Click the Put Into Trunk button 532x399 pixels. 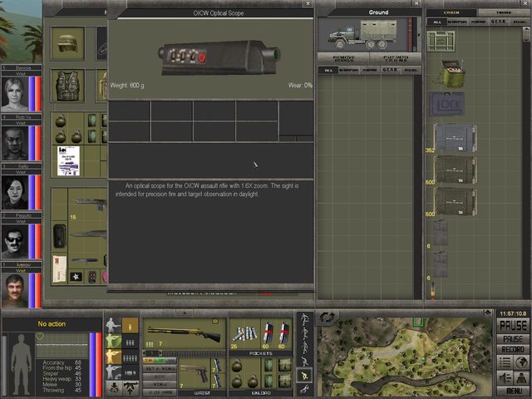(x=396, y=58)
